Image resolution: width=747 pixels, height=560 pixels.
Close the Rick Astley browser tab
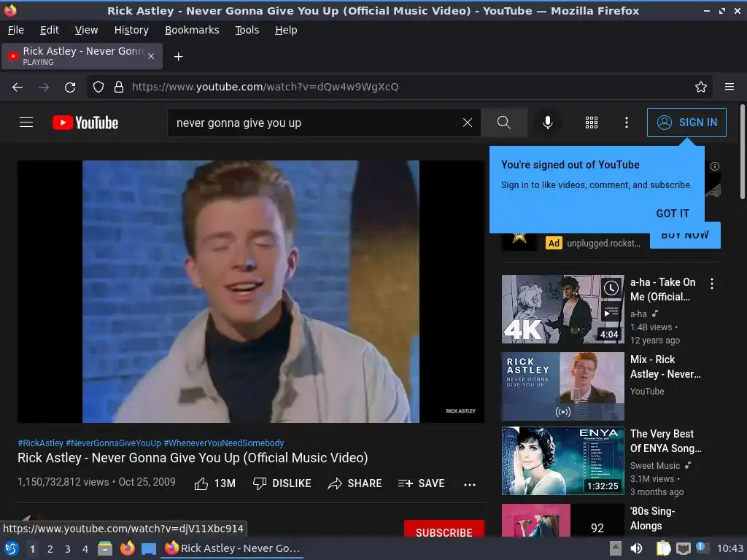(x=151, y=56)
